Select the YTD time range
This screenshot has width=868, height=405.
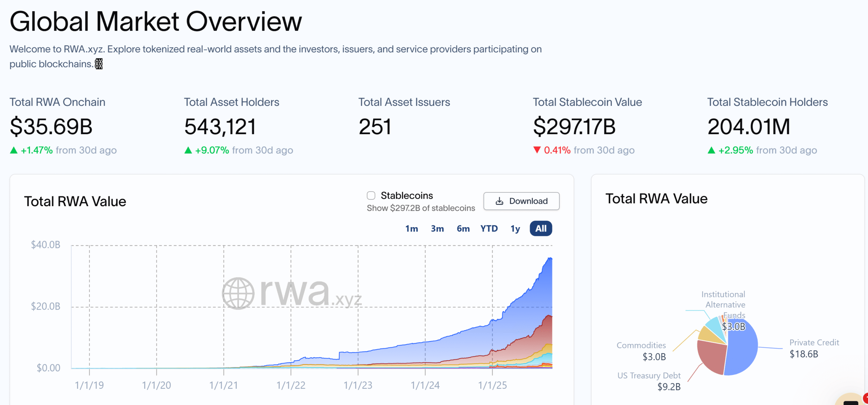click(489, 228)
